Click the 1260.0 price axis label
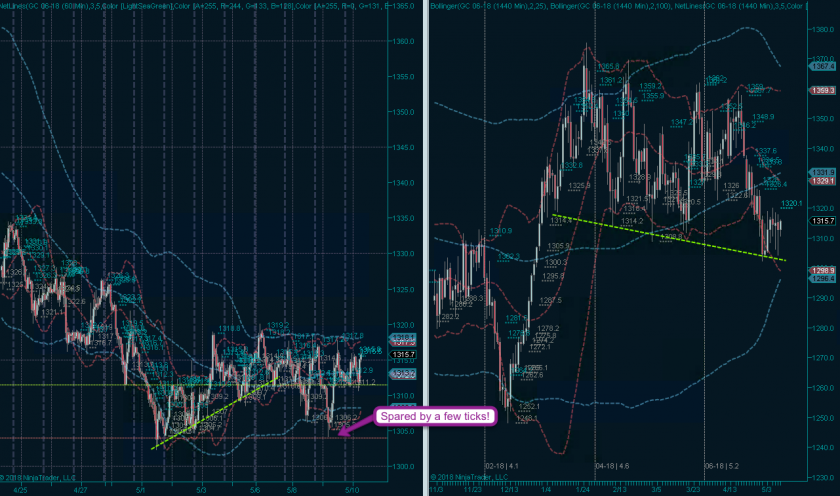 click(823, 387)
